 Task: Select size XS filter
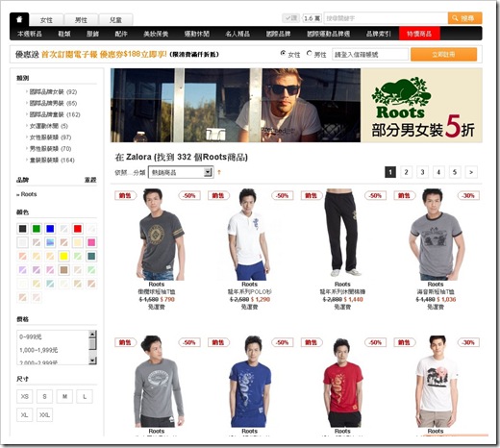(24, 396)
